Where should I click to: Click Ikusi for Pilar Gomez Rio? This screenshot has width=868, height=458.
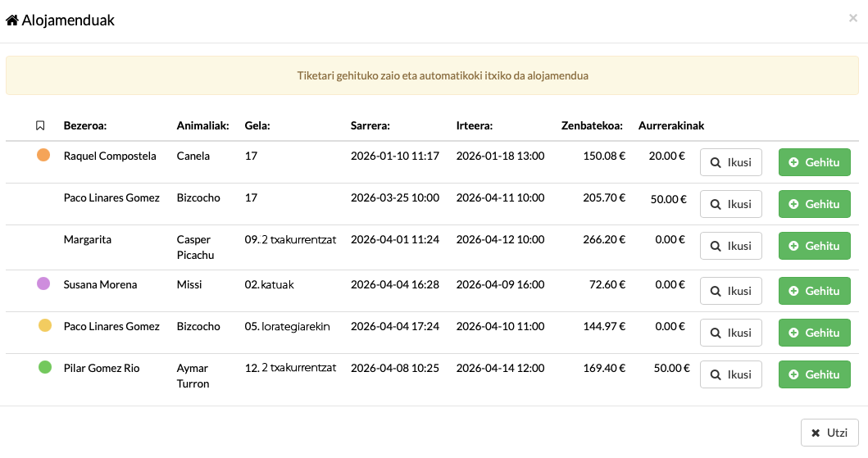(730, 374)
